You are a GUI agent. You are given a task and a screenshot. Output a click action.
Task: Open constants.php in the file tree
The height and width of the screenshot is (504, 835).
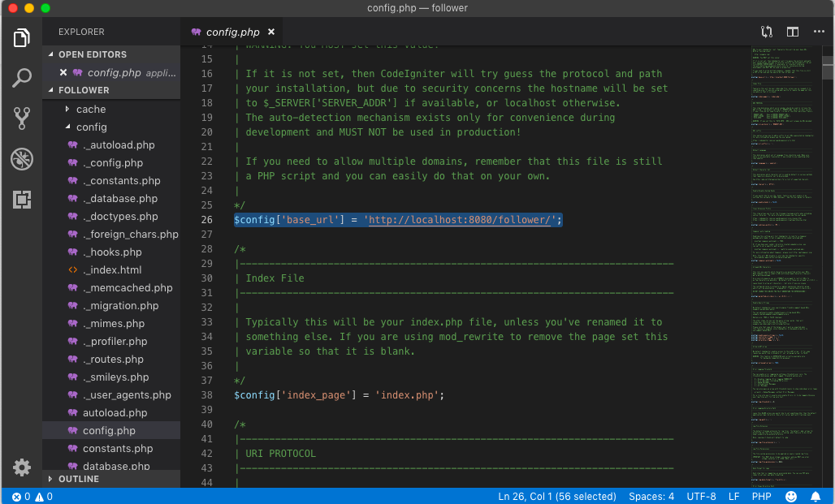coord(118,448)
